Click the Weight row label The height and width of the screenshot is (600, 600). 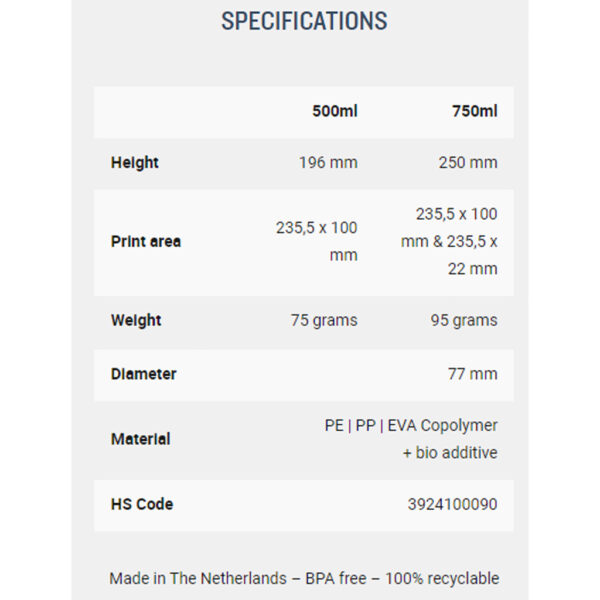(x=136, y=321)
